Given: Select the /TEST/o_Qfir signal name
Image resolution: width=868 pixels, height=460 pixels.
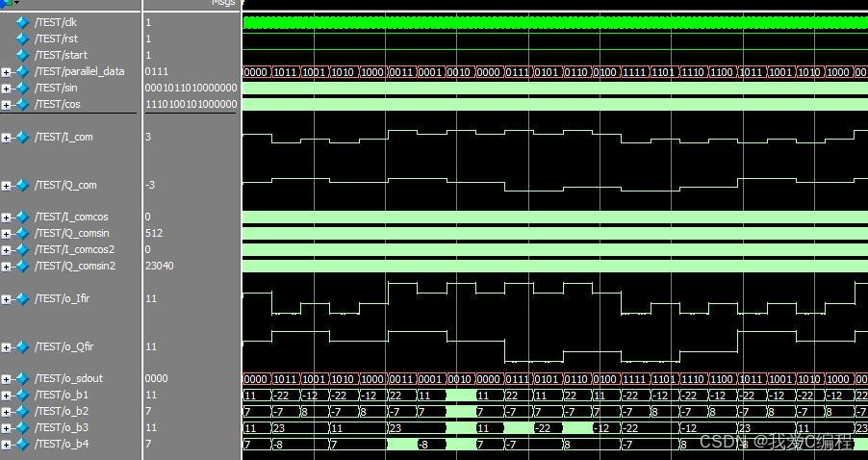Looking at the screenshot, I should 64,346.
